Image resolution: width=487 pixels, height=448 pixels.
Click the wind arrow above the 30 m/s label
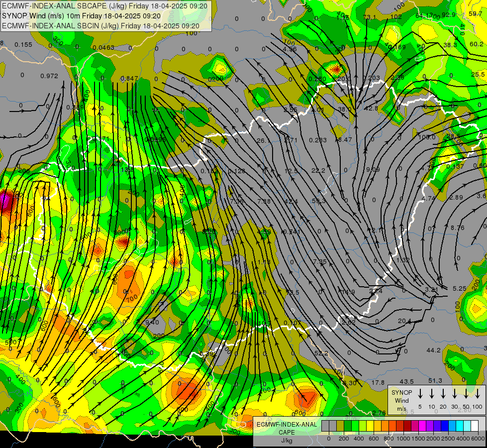click(454, 393)
